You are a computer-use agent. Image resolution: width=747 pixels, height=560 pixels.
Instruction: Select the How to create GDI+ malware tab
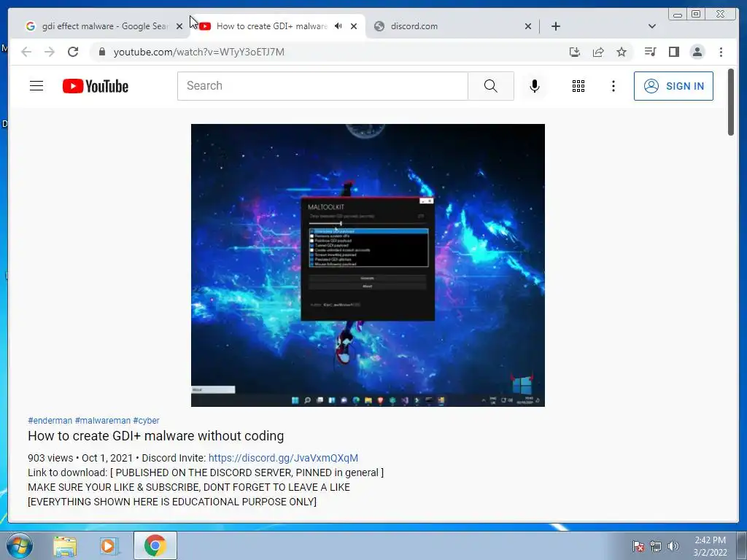coord(271,26)
